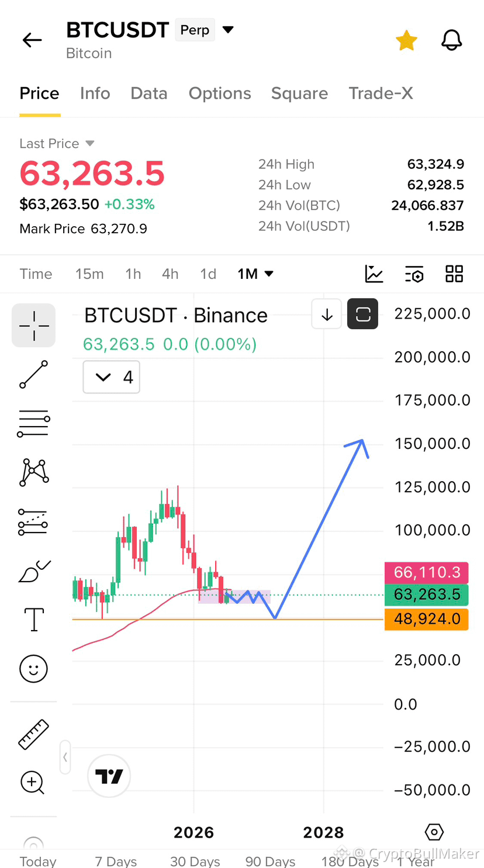This screenshot has width=484, height=868.
Task: Collapse the drawing toolbar handle
Action: [65, 757]
